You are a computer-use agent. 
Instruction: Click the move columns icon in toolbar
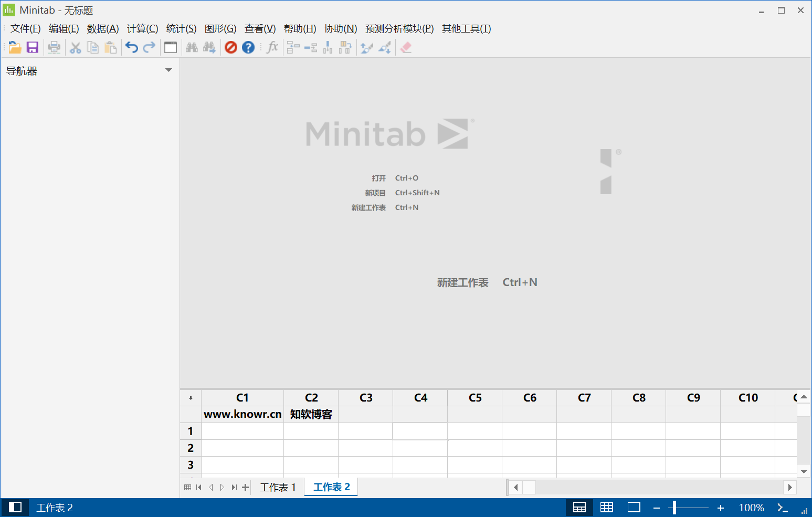(345, 48)
